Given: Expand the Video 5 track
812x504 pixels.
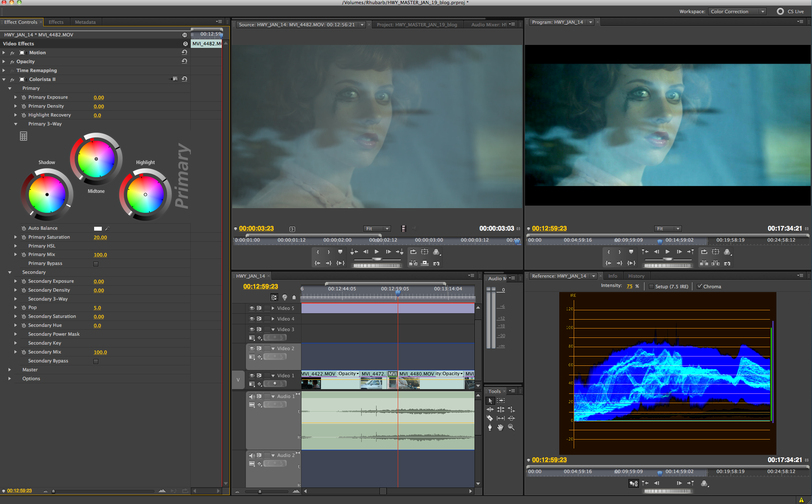Looking at the screenshot, I should pos(273,308).
